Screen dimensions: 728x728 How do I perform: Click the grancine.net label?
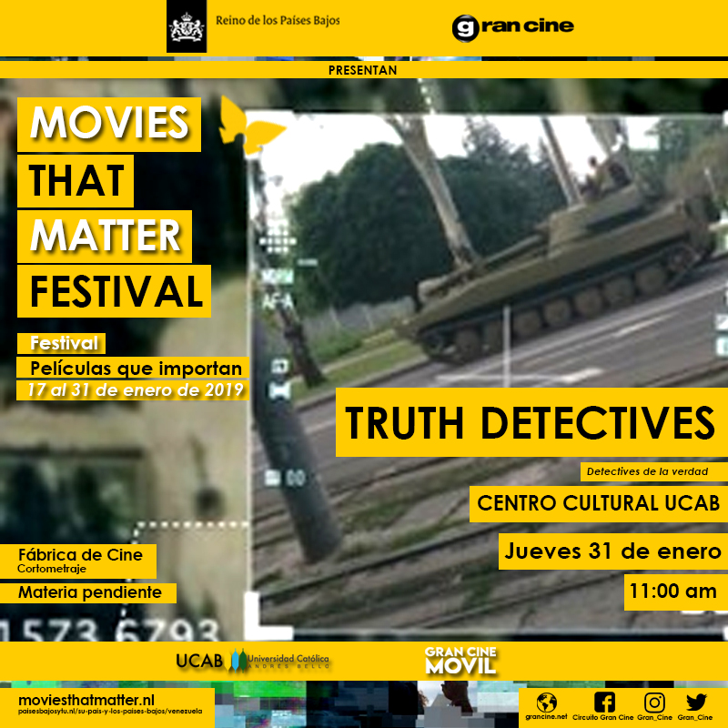pos(546,717)
